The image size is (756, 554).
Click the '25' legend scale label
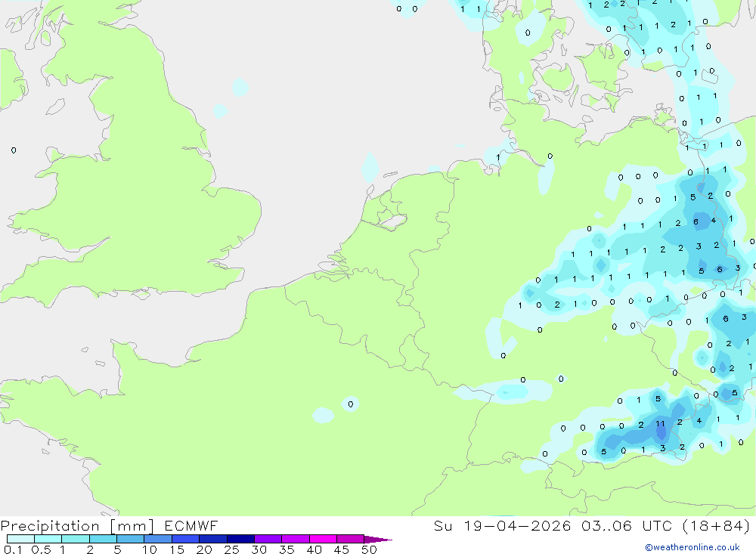231,549
